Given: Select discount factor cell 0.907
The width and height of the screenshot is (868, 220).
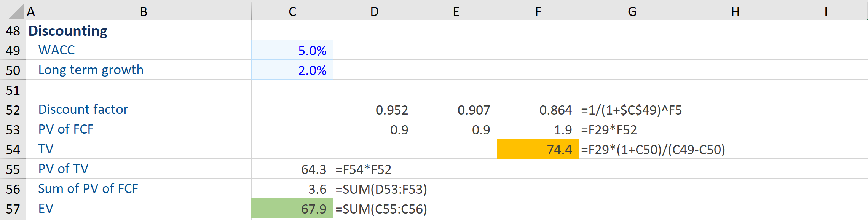Looking at the screenshot, I should point(456,109).
